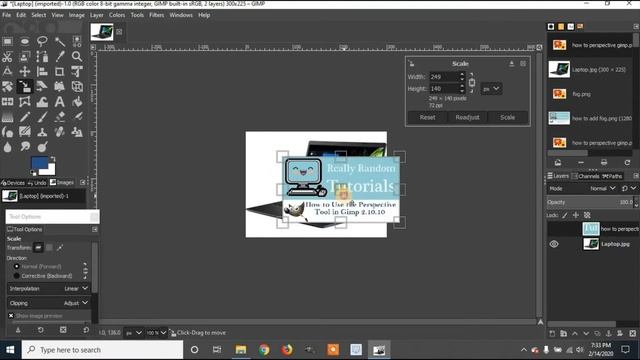
Task: Open the status bar unit px dropdown
Action: 133,333
